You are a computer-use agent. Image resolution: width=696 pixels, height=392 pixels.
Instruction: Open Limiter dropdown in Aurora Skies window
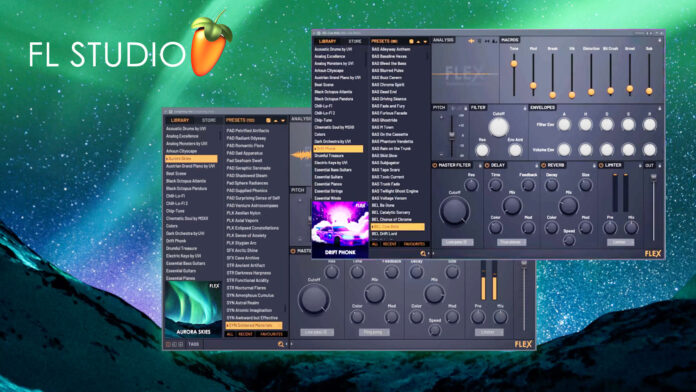(489, 332)
